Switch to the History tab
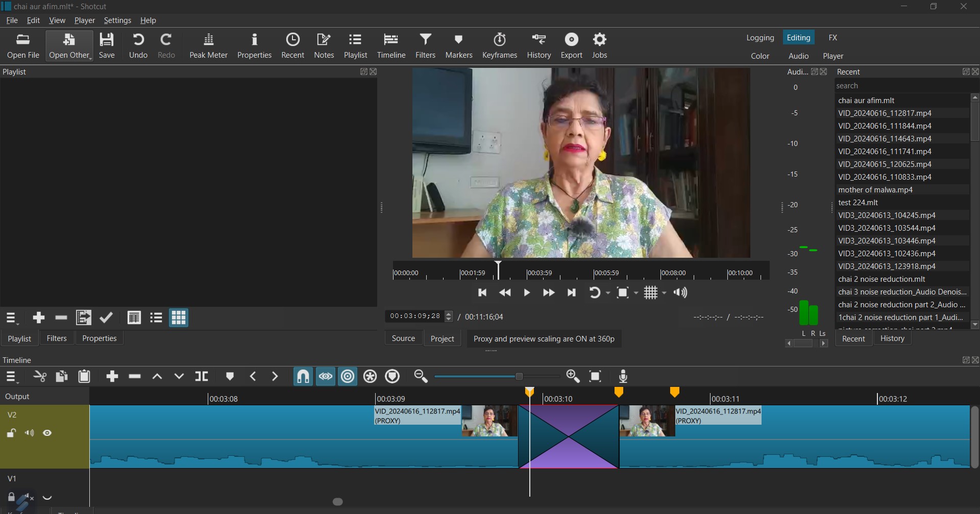980x514 pixels. coord(892,338)
